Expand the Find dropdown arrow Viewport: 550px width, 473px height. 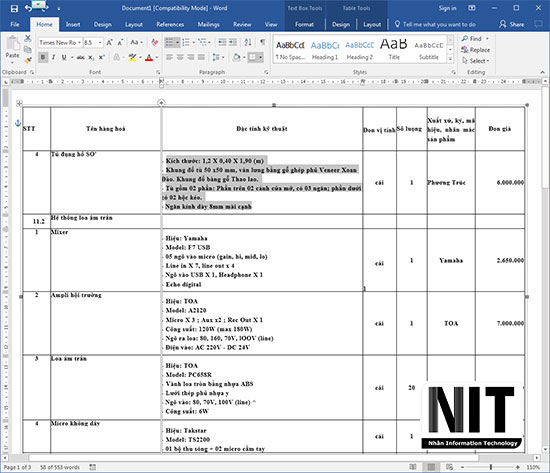click(487, 39)
